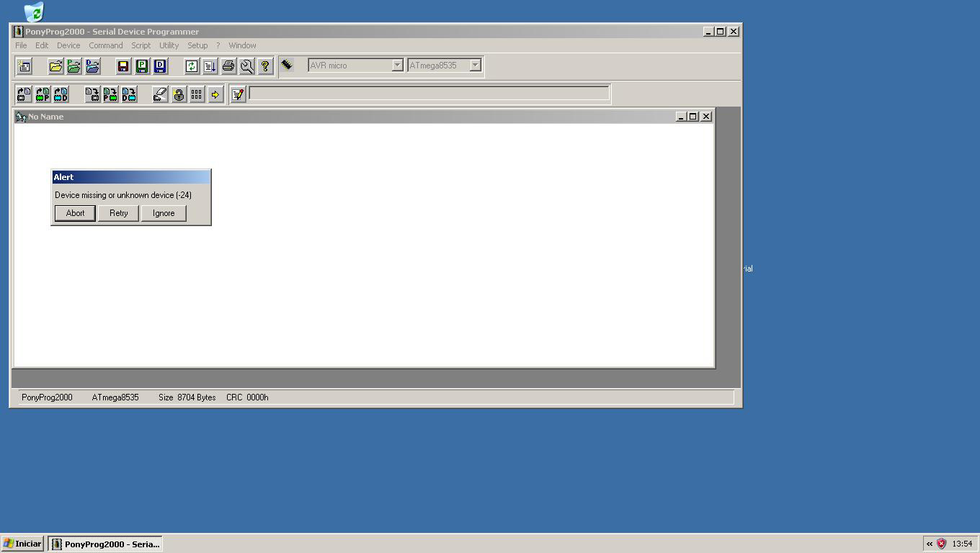Select the PonyProg2000 taskbar button
The height and width of the screenshot is (553, 980).
pyautogui.click(x=105, y=544)
